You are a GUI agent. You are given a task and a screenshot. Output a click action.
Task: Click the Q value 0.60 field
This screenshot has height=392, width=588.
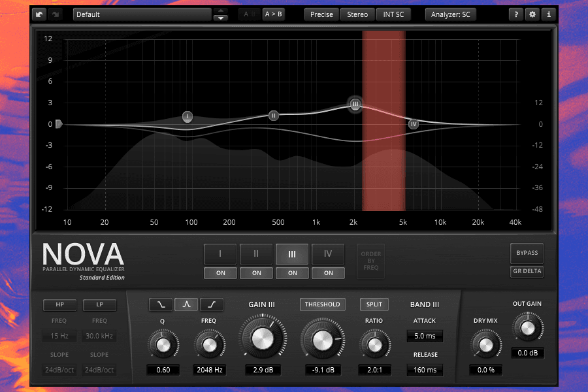pyautogui.click(x=163, y=370)
